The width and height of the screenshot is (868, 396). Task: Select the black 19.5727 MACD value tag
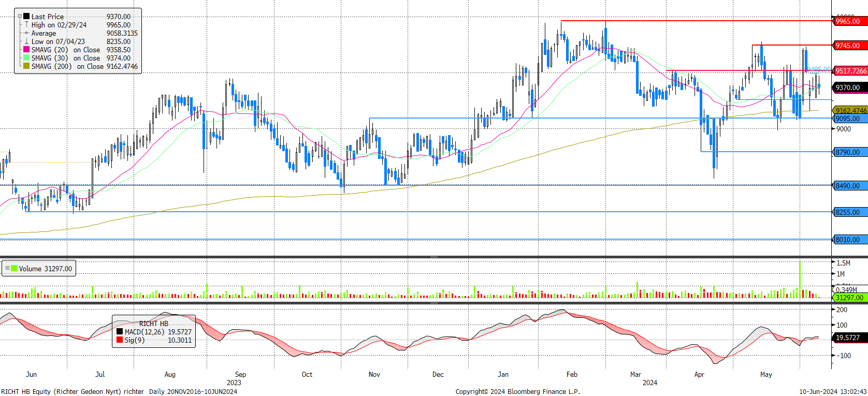(x=849, y=338)
